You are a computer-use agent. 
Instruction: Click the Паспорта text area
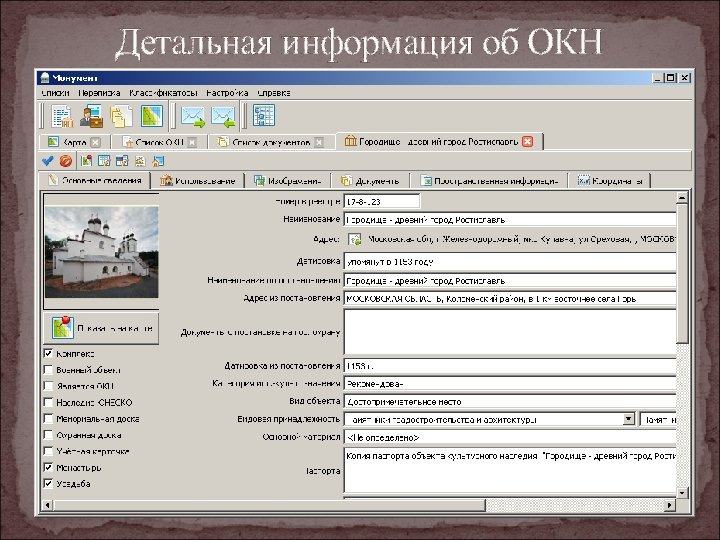[x=510, y=471]
